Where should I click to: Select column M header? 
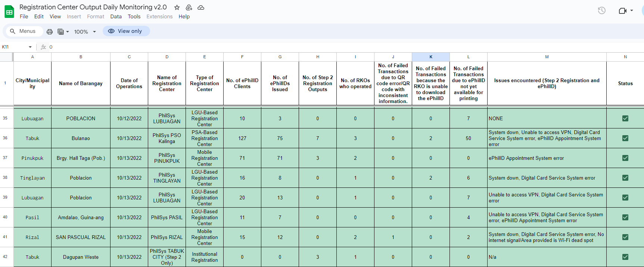(547, 57)
